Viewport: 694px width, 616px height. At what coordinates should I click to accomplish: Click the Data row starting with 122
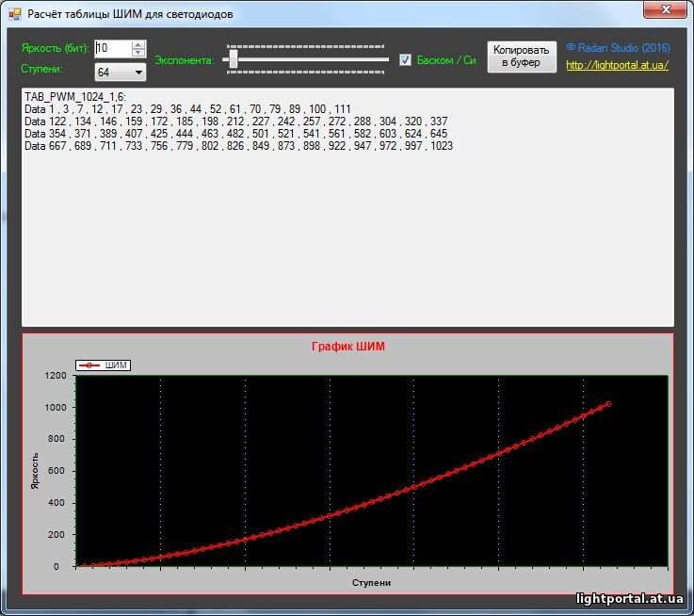click(x=236, y=122)
